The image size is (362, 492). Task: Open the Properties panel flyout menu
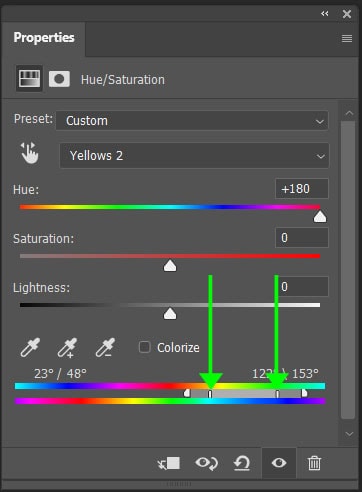(x=347, y=39)
